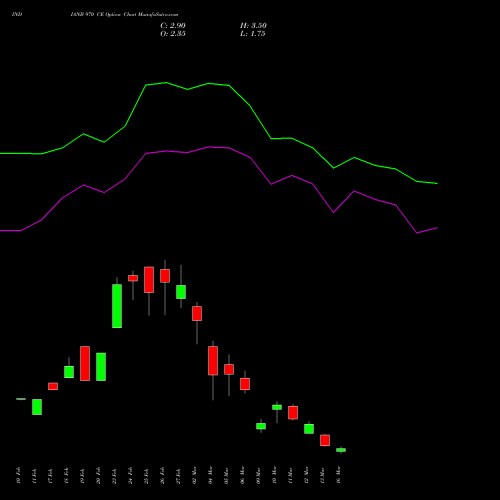Select the small green candle above 16 Mar
This screenshot has width=500, height=500.
pyautogui.click(x=341, y=450)
